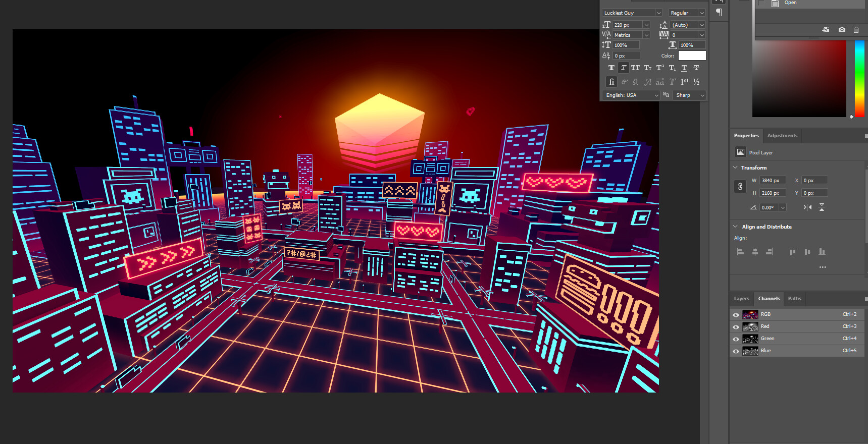Open the Metrics kerning dropdown

(x=646, y=35)
